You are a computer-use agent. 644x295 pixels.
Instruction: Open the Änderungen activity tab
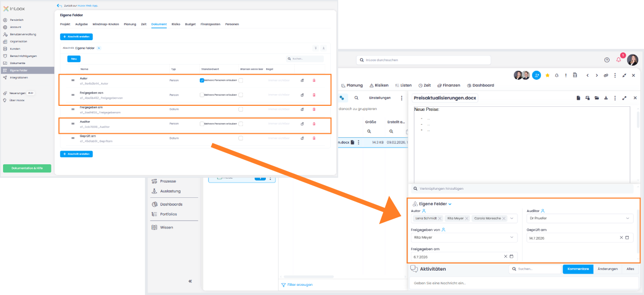point(607,269)
